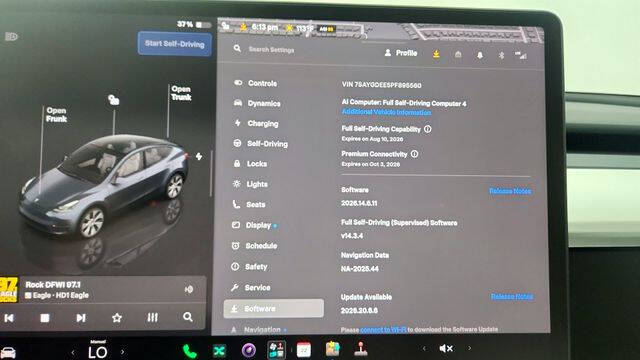Open audio equalizer settings icon
Screen dimensions: 640x360
pos(152,317)
